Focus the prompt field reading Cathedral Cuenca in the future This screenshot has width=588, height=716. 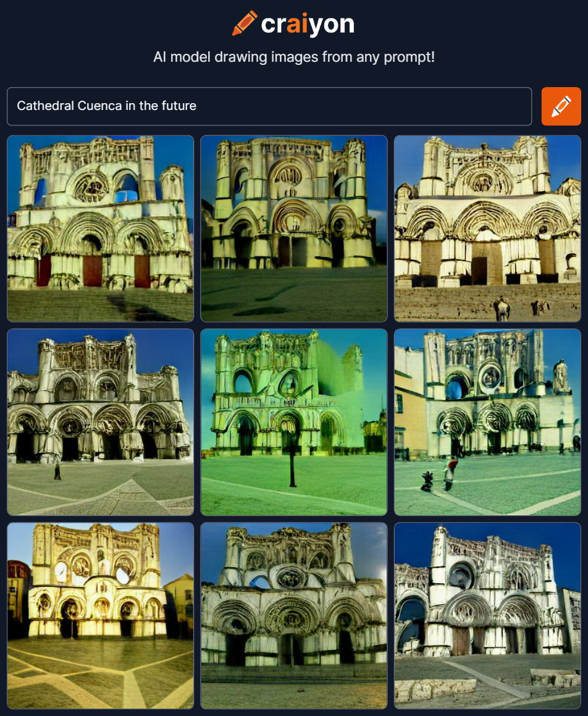click(269, 106)
